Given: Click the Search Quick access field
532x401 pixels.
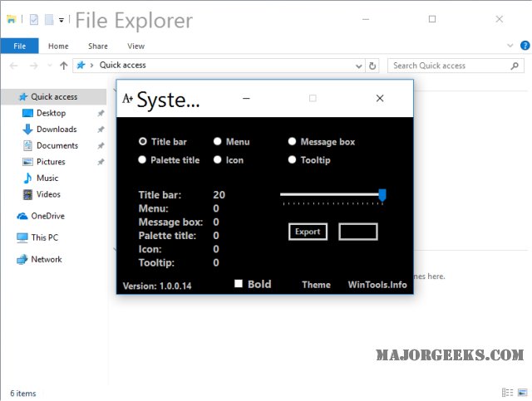Looking at the screenshot, I should [456, 66].
